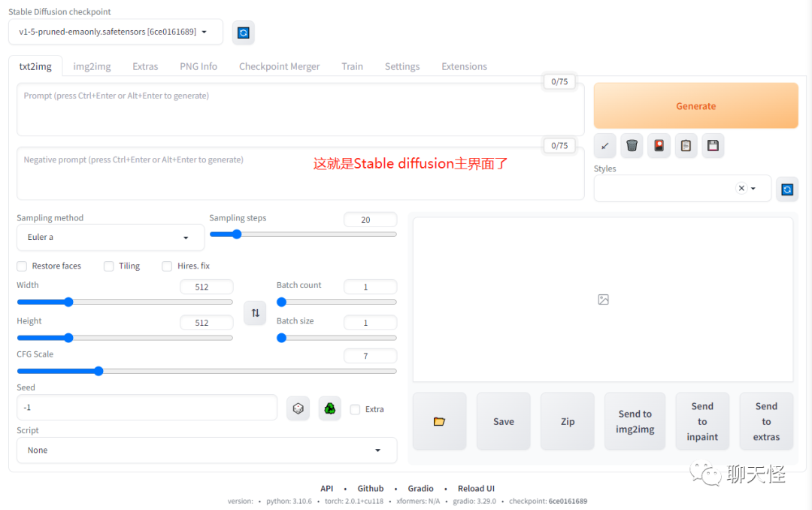Click the Seed input field
The height and width of the screenshot is (510, 812).
point(147,408)
